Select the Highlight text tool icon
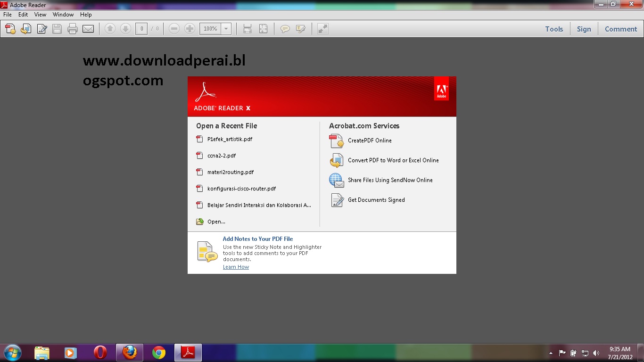This screenshot has height=362, width=644. click(300, 29)
